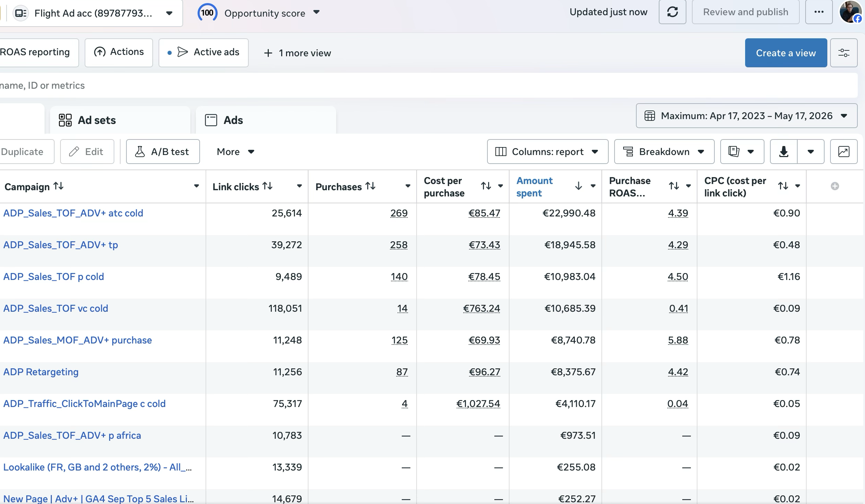Screen dimensions: 865x504
Task: Sort by CPC cost per link click
Action: pyautogui.click(x=783, y=186)
